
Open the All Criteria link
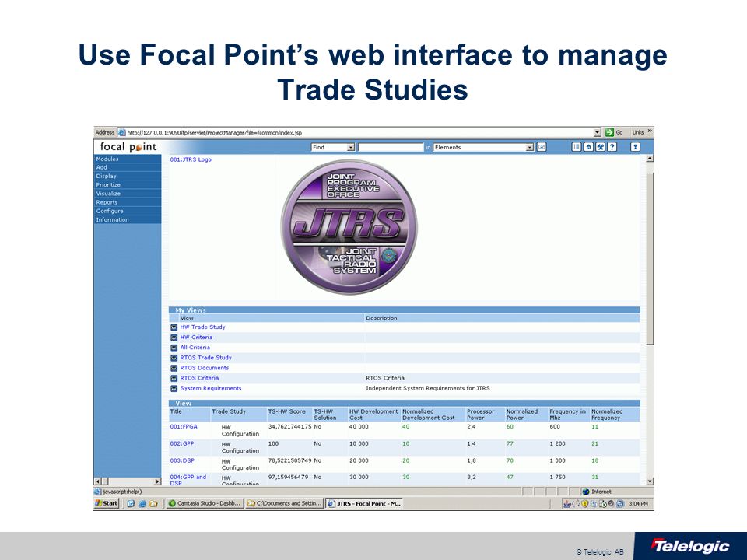point(195,348)
